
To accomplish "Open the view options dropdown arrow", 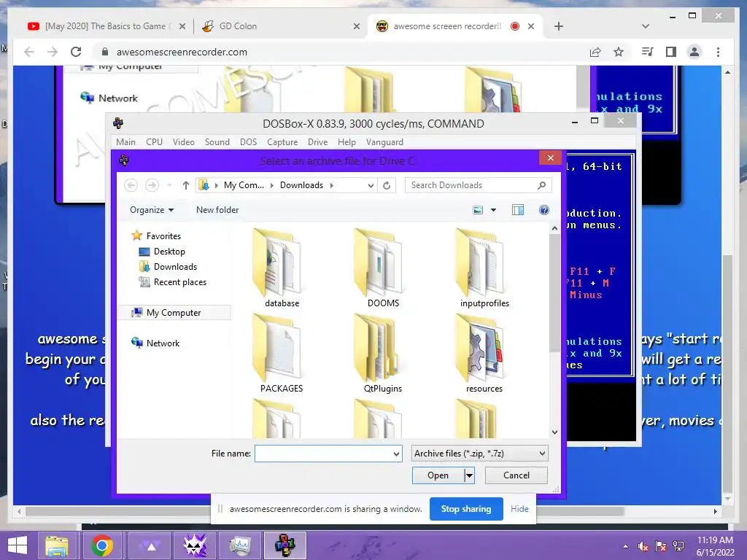I will coord(494,210).
